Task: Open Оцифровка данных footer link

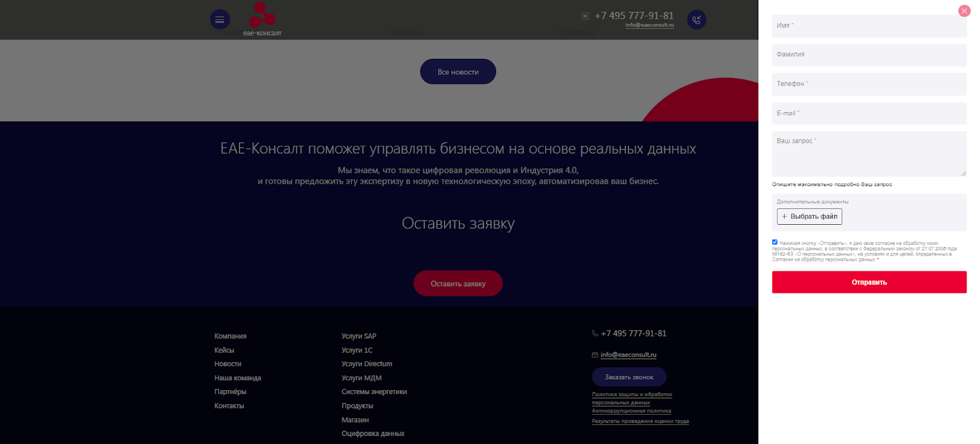Action: [x=373, y=434]
